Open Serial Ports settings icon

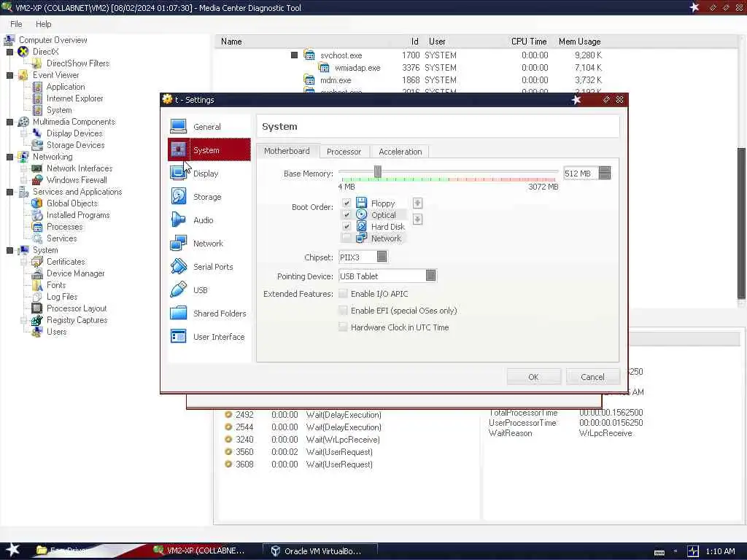[x=178, y=267]
